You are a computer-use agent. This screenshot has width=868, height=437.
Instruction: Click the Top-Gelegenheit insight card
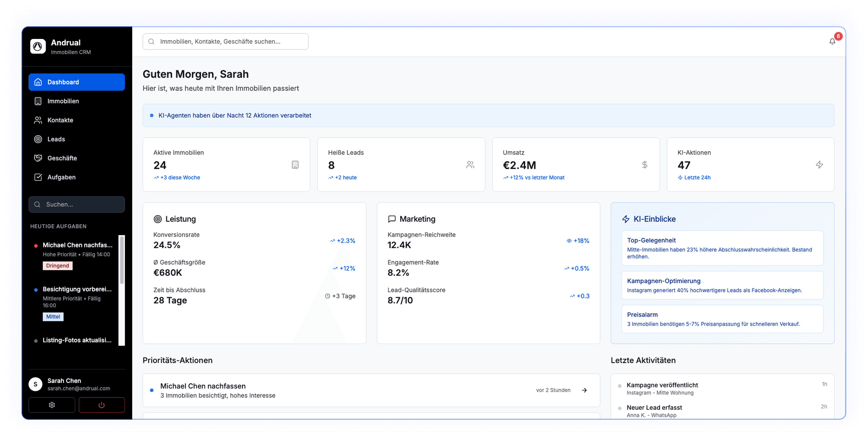722,248
